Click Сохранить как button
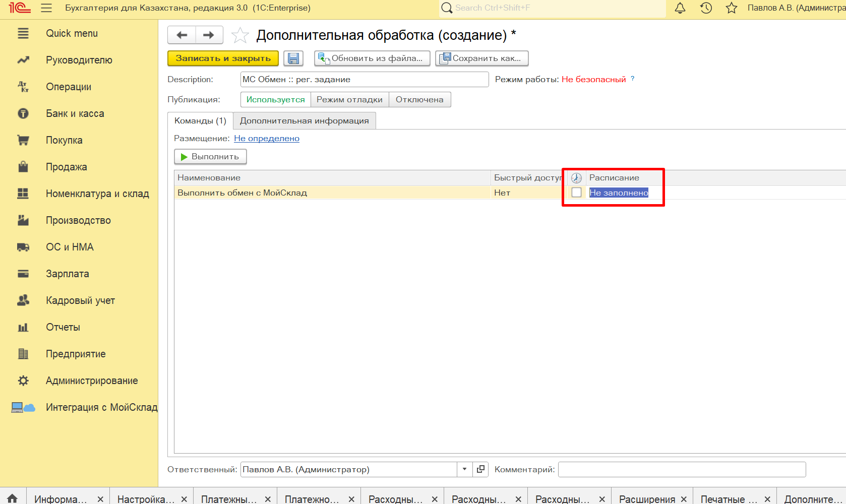 (x=482, y=58)
